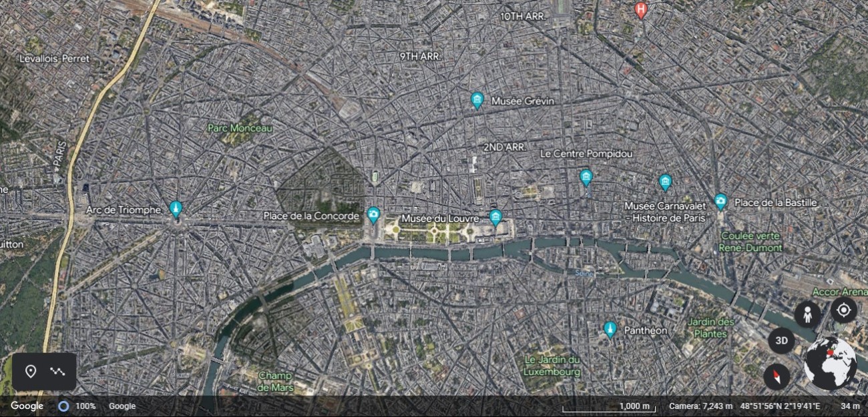Click the Google attribution link in status bar
868x417 pixels.
coord(122,406)
